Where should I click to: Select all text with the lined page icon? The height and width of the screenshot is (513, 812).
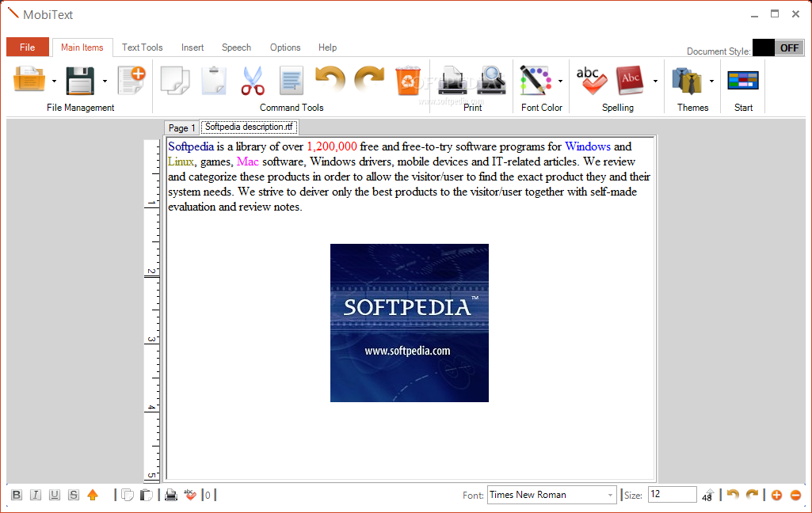(292, 80)
